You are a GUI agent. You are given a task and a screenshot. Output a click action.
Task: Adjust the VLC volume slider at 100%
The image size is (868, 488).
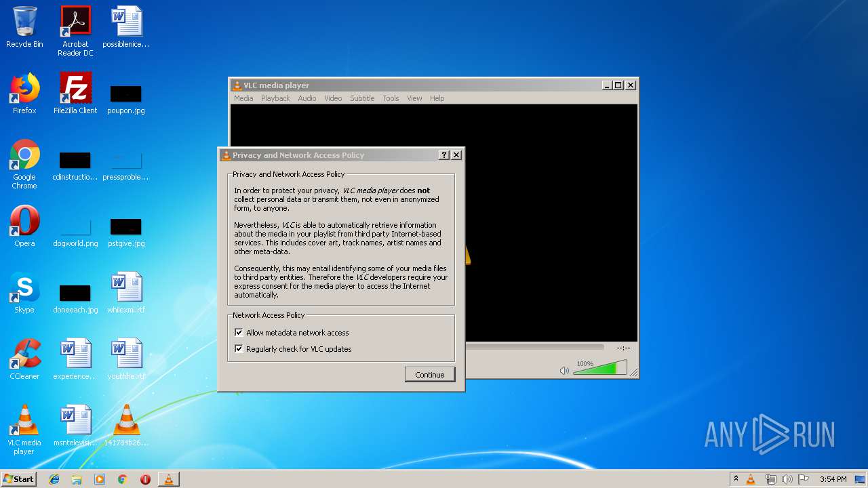click(600, 368)
